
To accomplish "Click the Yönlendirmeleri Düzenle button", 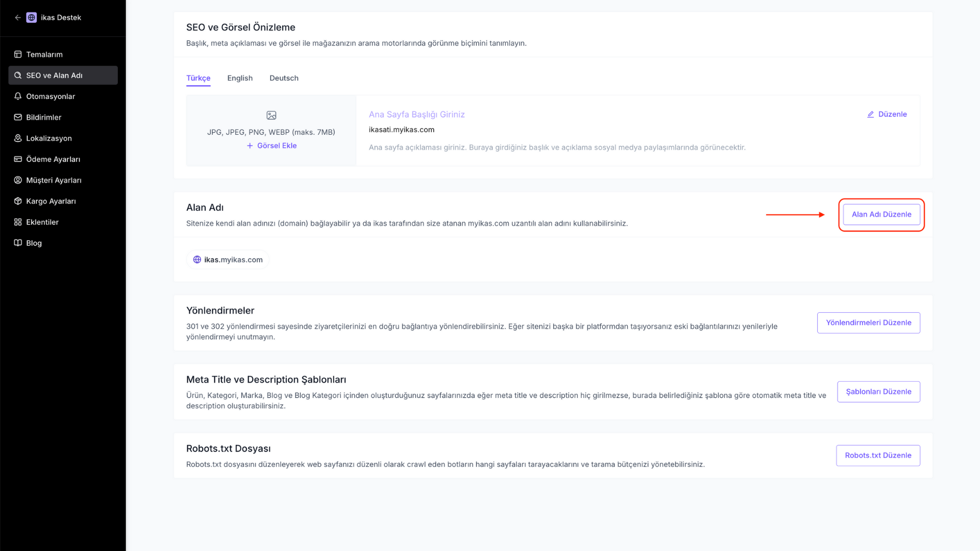I will click(868, 322).
